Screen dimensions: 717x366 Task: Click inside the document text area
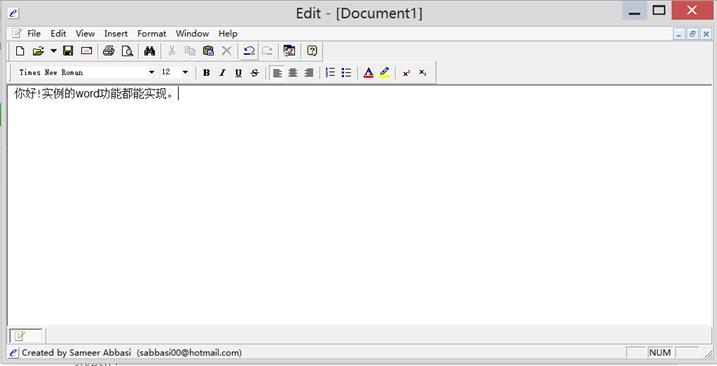[x=359, y=206]
